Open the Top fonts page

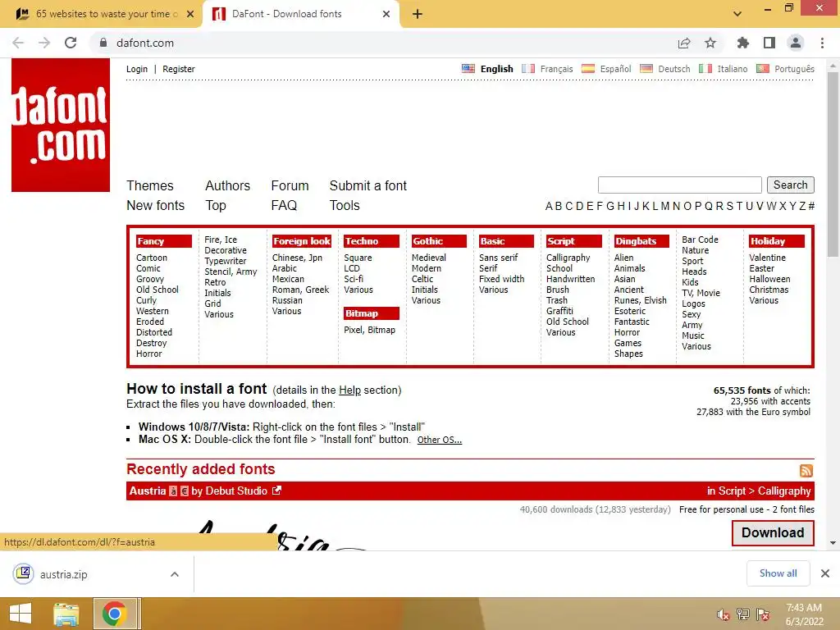[216, 206]
